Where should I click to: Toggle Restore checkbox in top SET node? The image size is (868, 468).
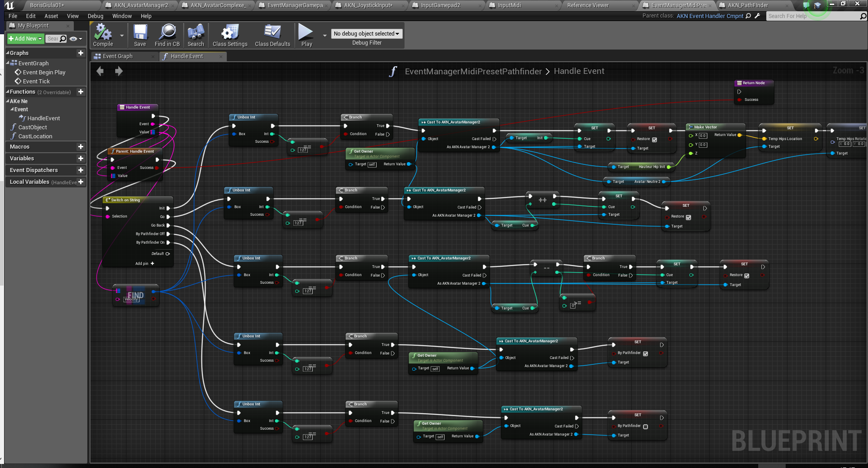pos(654,140)
